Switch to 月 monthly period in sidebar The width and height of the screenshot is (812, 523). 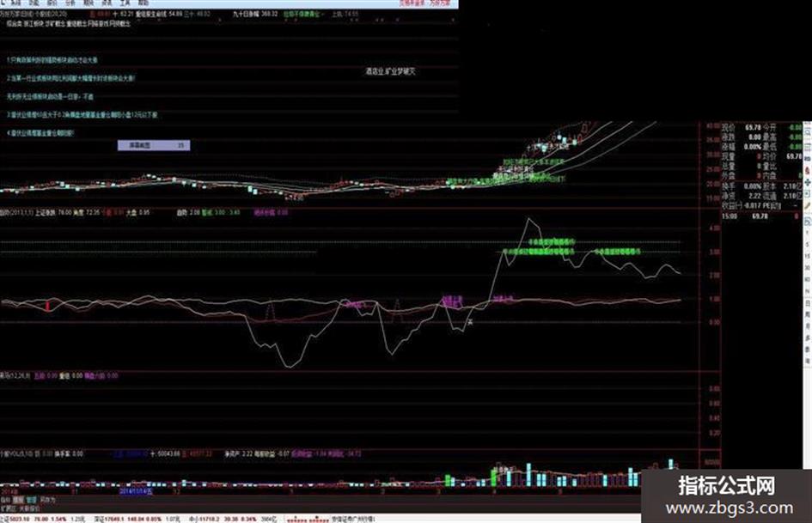click(x=808, y=325)
